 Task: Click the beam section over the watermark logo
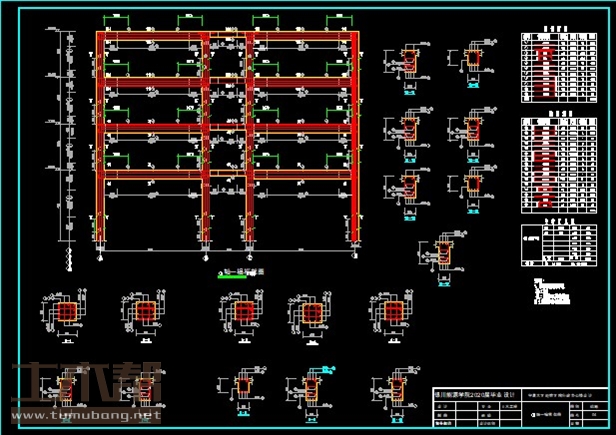[x=67, y=386]
